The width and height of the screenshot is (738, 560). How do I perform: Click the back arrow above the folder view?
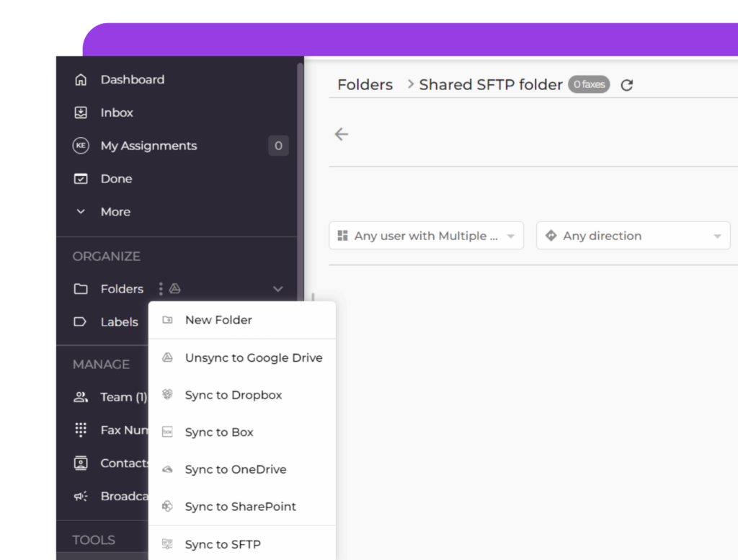click(341, 134)
